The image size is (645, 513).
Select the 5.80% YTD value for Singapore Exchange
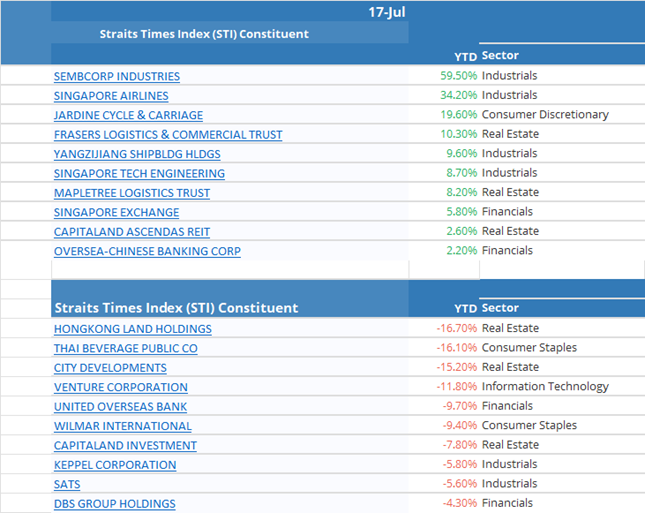tap(462, 211)
